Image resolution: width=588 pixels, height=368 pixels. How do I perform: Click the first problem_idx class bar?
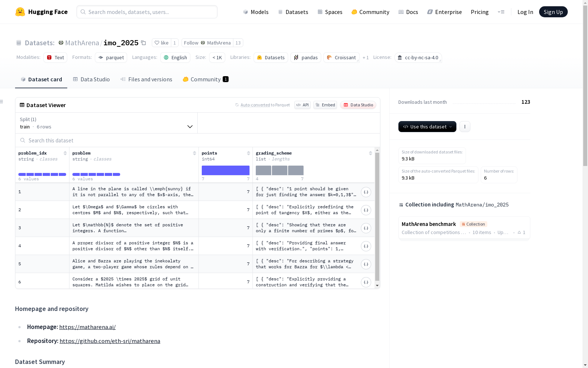22,174
